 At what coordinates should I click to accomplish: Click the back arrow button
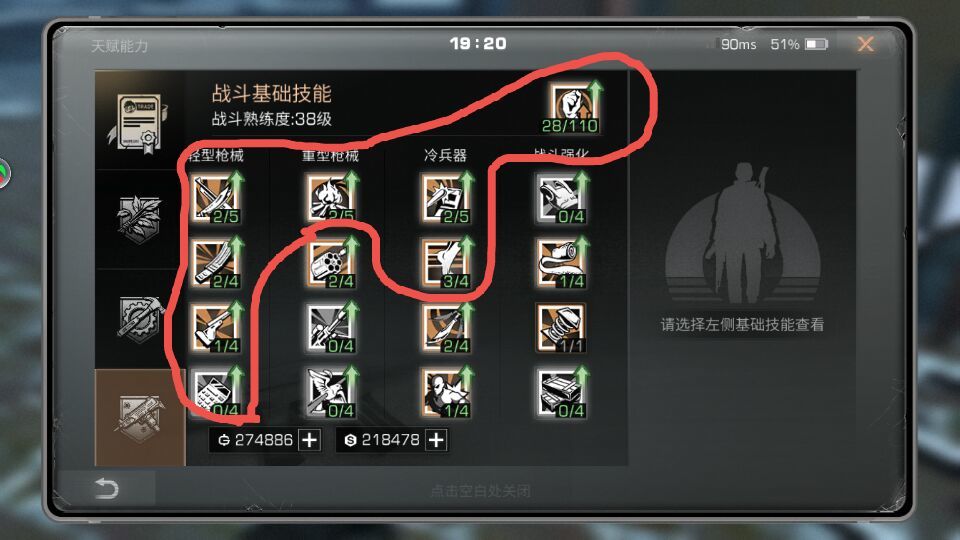point(107,489)
